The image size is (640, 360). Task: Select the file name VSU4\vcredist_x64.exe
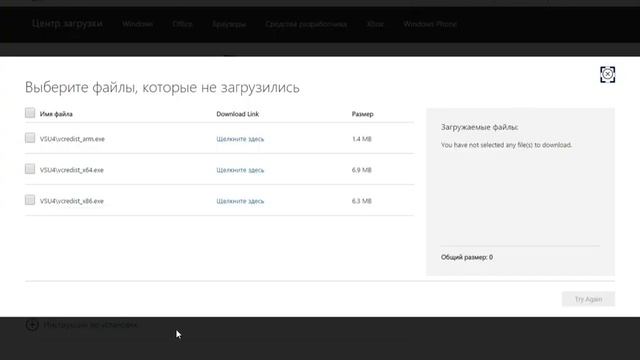pyautogui.click(x=72, y=170)
